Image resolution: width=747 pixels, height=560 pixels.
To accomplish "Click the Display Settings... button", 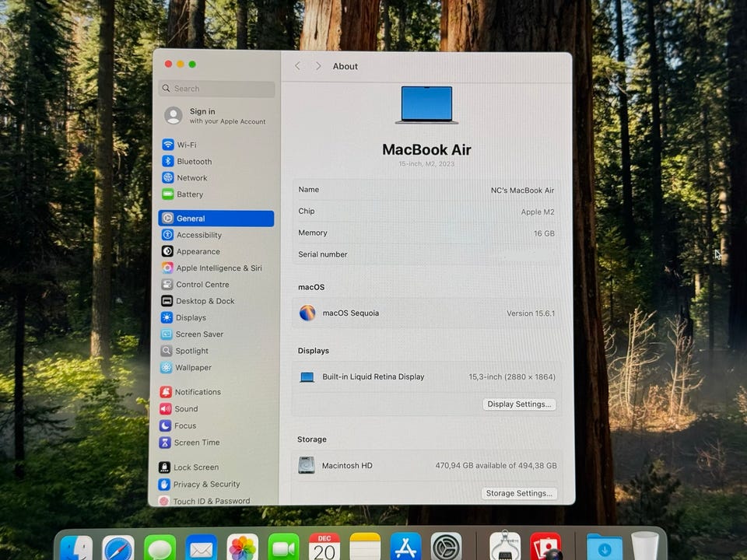I will pyautogui.click(x=519, y=404).
